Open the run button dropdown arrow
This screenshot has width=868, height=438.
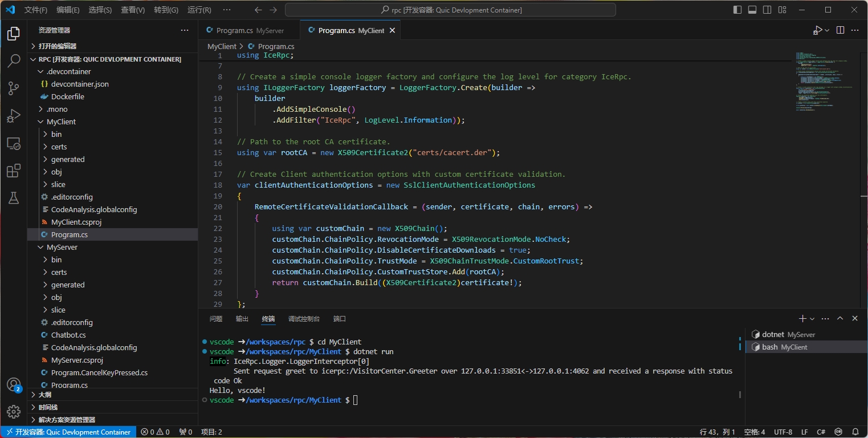[826, 30]
